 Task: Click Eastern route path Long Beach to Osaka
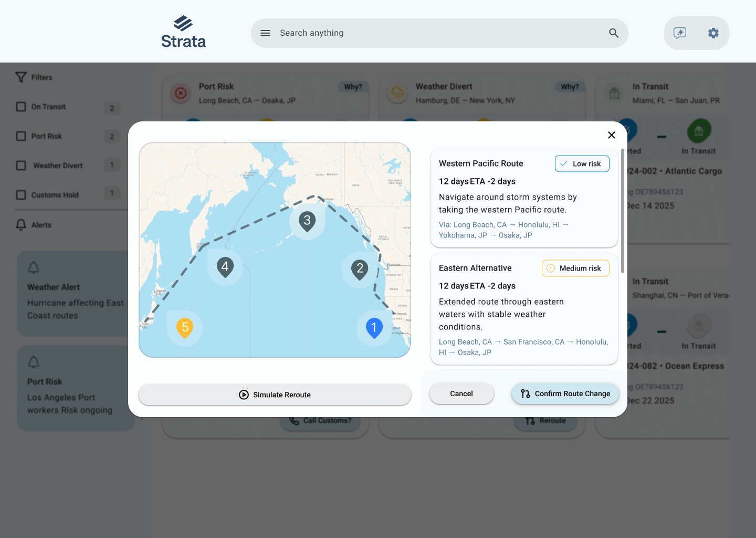(523, 347)
